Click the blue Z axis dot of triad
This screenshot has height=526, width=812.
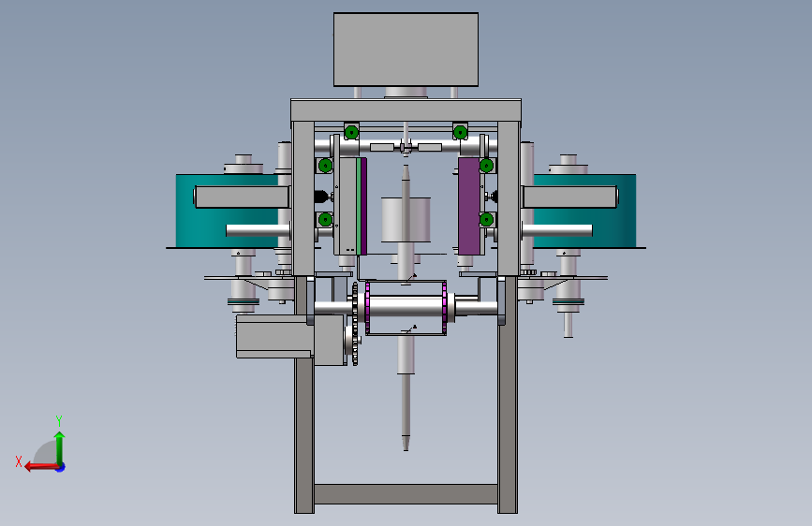point(61,467)
